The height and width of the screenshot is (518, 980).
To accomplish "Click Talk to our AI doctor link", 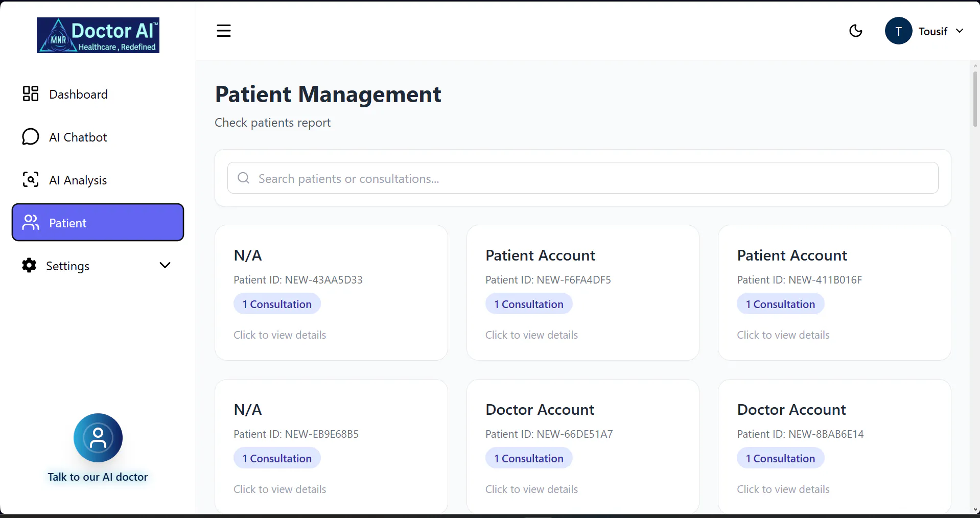I will 98,477.
